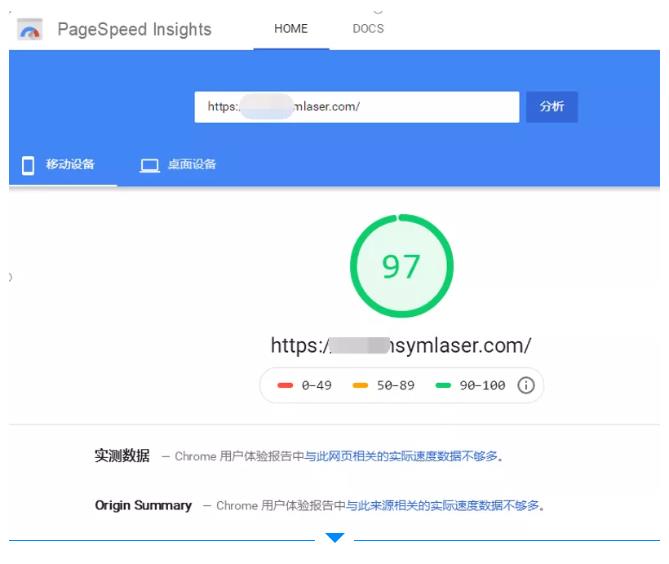Focus the URL input field
The height and width of the screenshot is (564, 669).
tap(357, 107)
